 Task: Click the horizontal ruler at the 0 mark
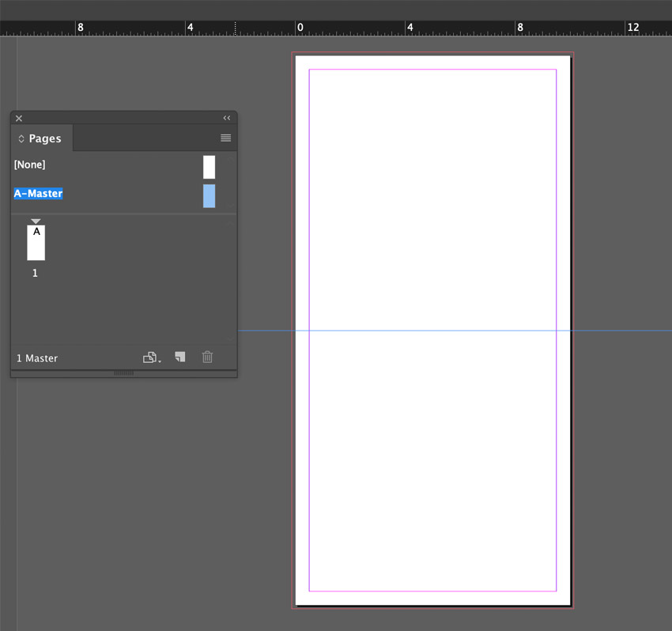click(296, 28)
